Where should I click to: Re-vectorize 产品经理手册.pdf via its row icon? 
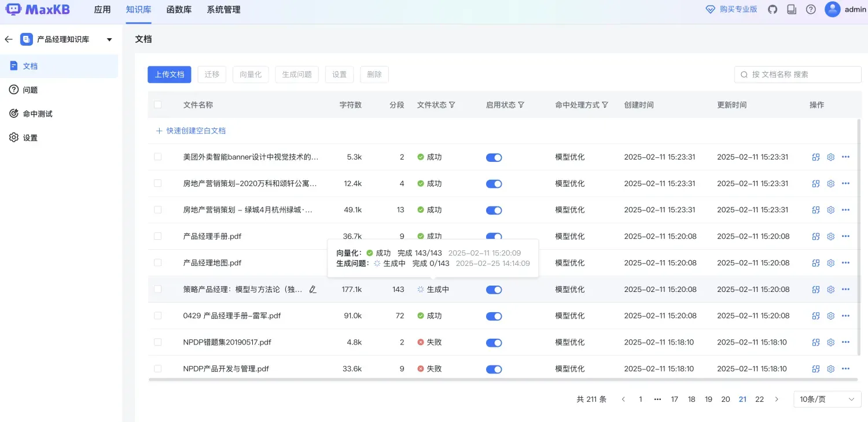tap(815, 236)
